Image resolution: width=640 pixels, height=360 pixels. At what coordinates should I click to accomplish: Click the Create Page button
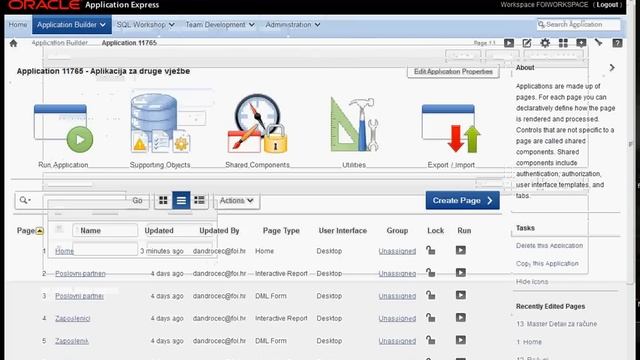click(462, 200)
